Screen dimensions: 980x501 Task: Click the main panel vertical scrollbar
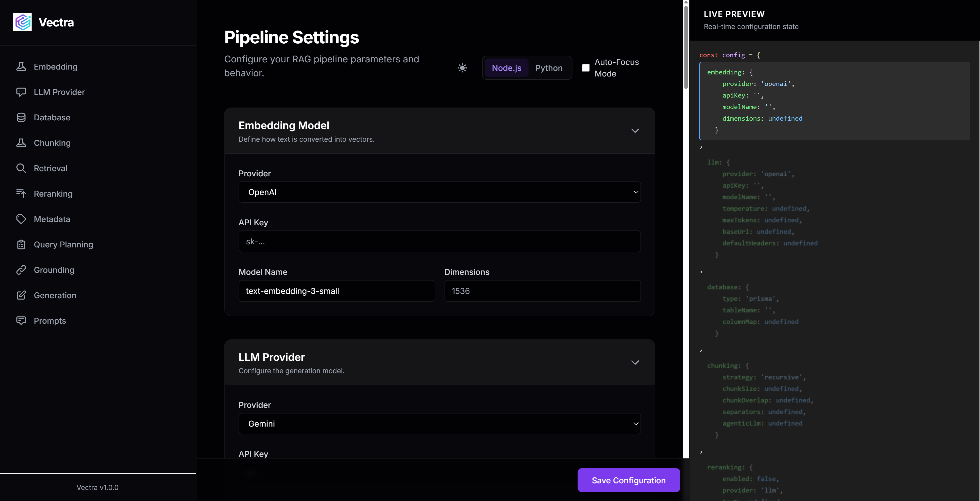tap(686, 46)
